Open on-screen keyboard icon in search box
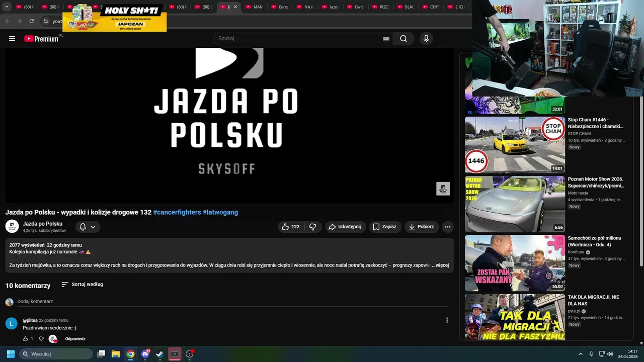Image resolution: width=644 pixels, height=362 pixels. (386, 39)
